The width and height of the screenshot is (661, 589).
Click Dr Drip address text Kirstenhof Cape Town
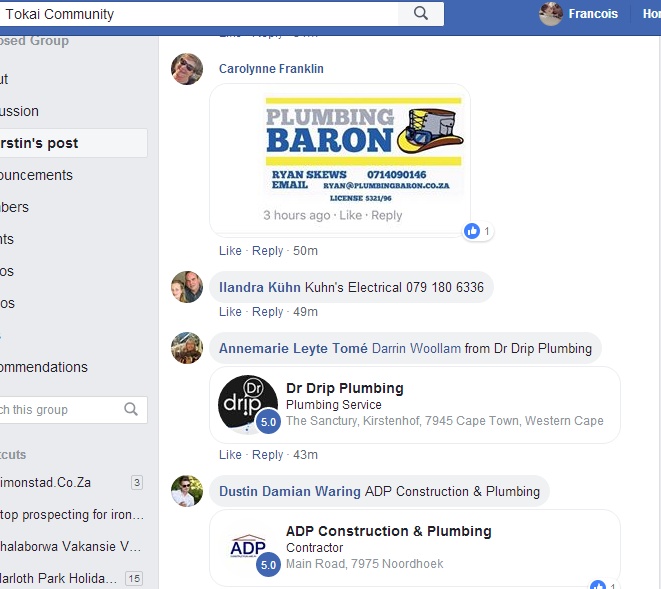click(x=445, y=421)
